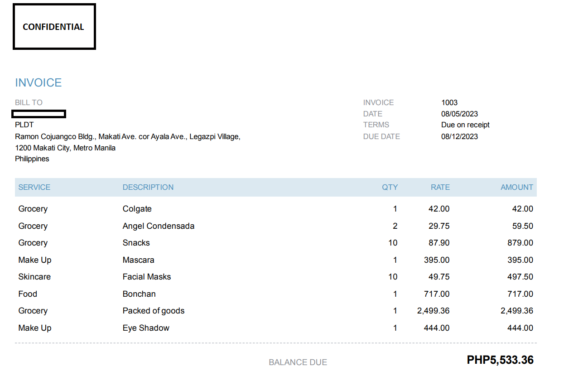Select the BILL TO label
588x376 pixels.
[29, 102]
